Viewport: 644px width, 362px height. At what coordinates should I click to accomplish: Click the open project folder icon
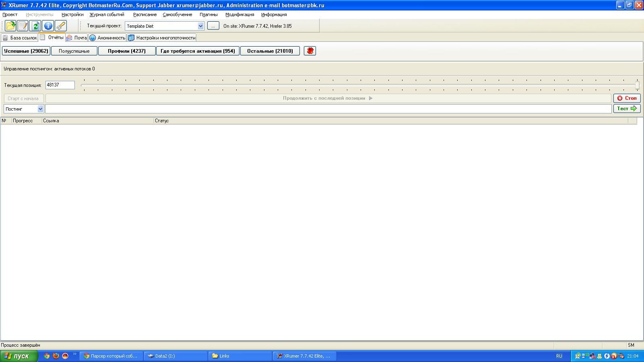(x=10, y=26)
